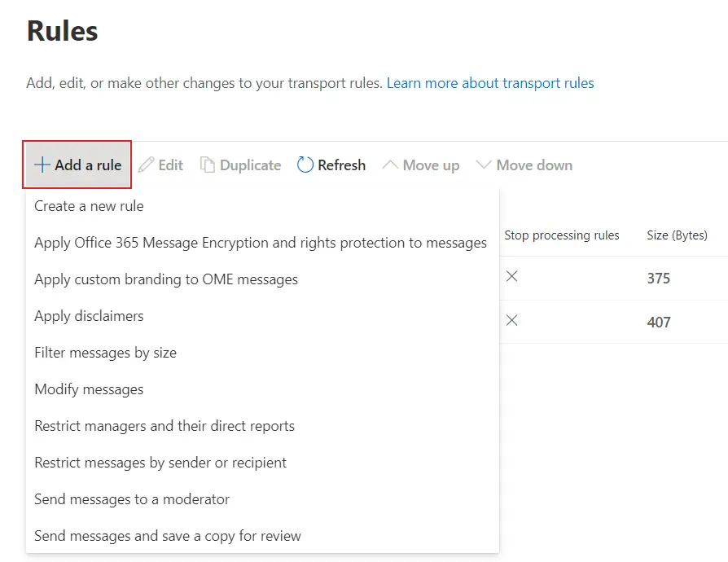This screenshot has width=728, height=562.
Task: Choose Send messages and save a copy for review
Action: tap(168, 536)
